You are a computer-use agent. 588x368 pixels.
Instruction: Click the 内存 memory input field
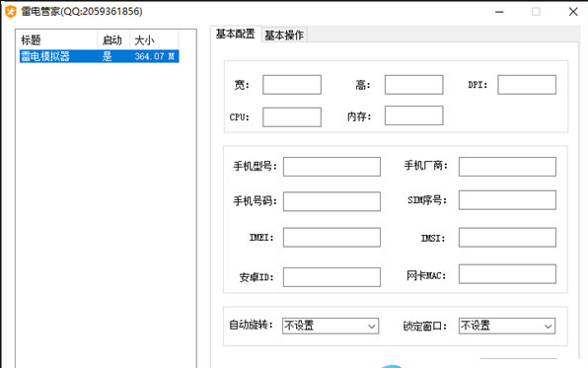click(x=413, y=115)
